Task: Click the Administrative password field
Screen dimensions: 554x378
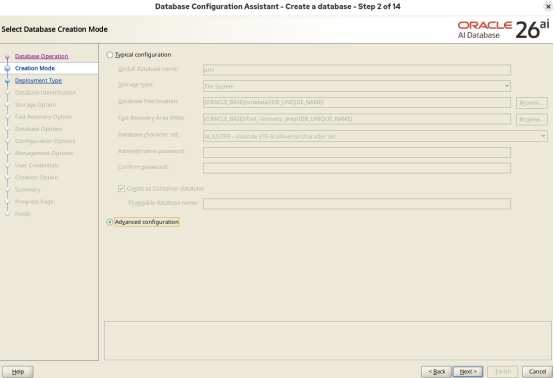Action: pyautogui.click(x=357, y=152)
